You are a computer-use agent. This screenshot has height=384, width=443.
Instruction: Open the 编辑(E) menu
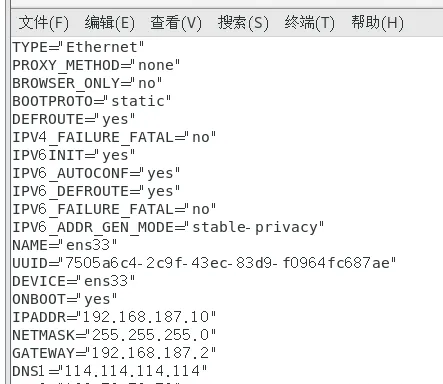[x=110, y=23]
